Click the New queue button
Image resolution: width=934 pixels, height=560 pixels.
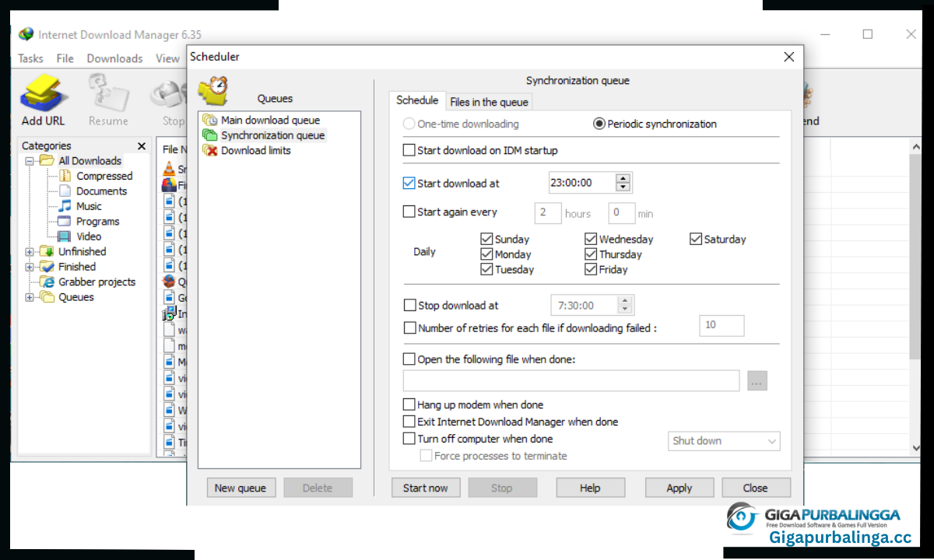click(241, 488)
